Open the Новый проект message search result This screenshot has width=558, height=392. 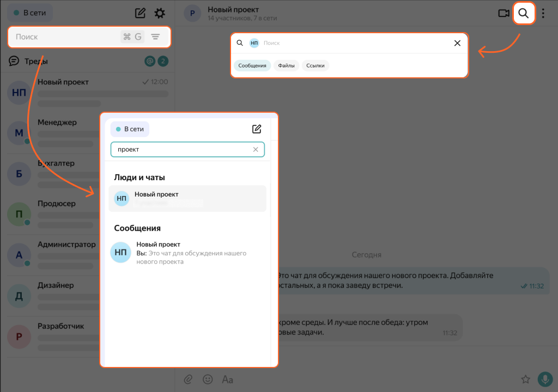click(x=187, y=253)
